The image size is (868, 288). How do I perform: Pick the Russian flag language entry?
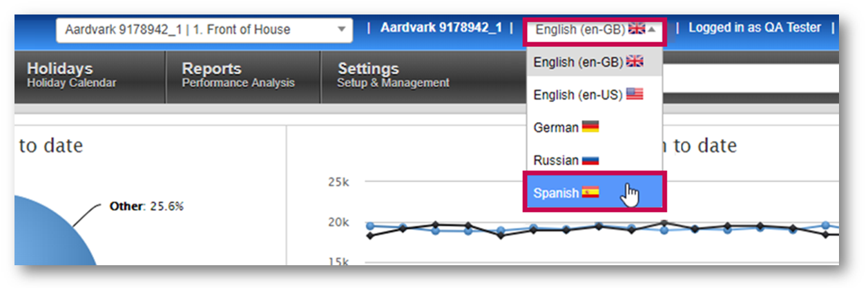pos(590,161)
